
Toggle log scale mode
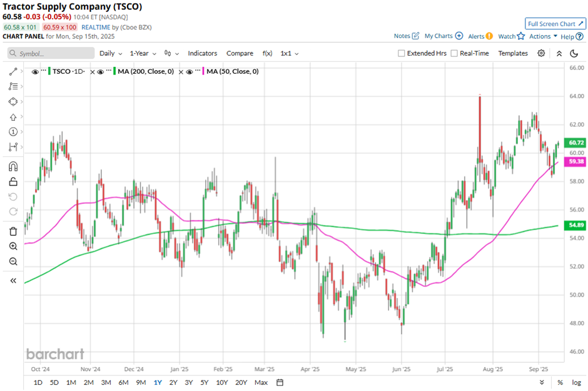[x=576, y=382]
